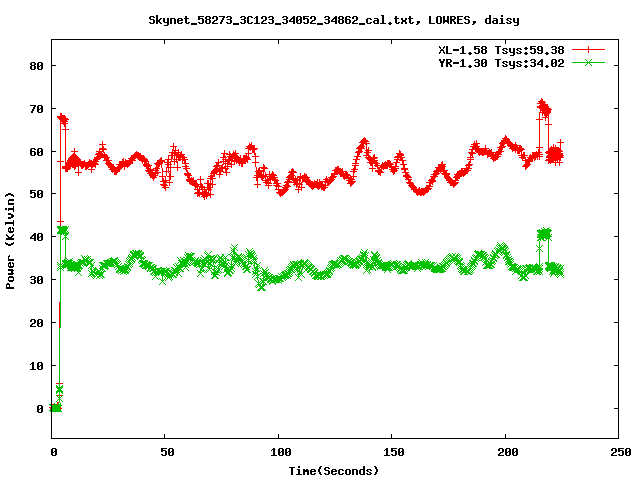Click x-axis tick label 100
The image size is (640, 480).
tap(281, 452)
